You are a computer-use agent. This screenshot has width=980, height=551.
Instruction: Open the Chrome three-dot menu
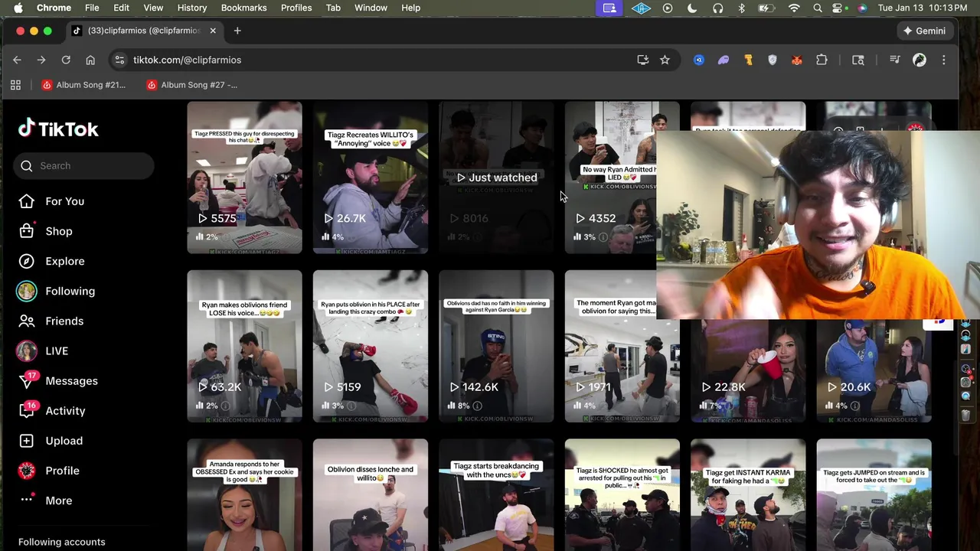(943, 60)
